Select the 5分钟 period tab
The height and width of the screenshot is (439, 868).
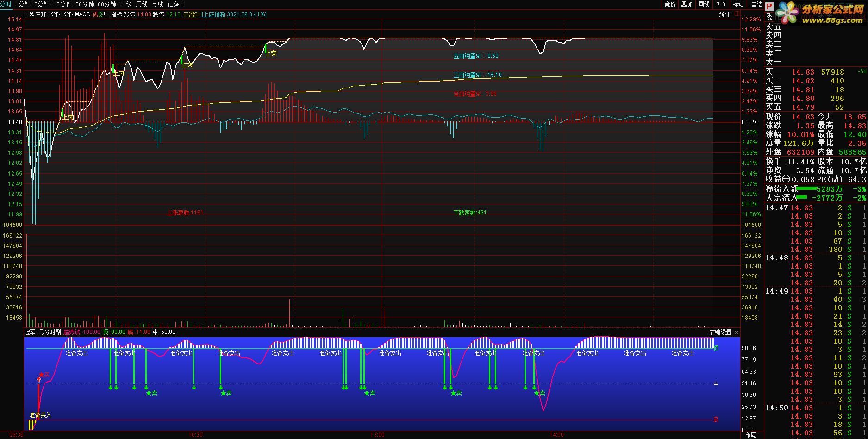point(42,4)
